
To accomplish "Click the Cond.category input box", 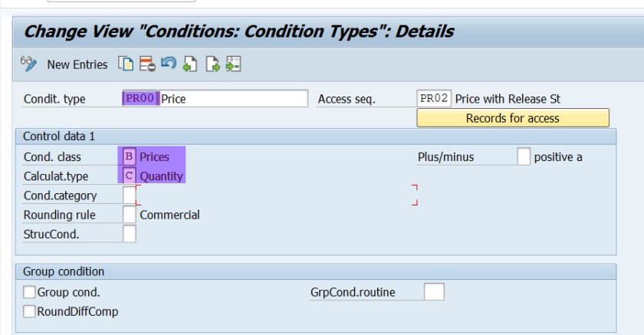I will 129,195.
